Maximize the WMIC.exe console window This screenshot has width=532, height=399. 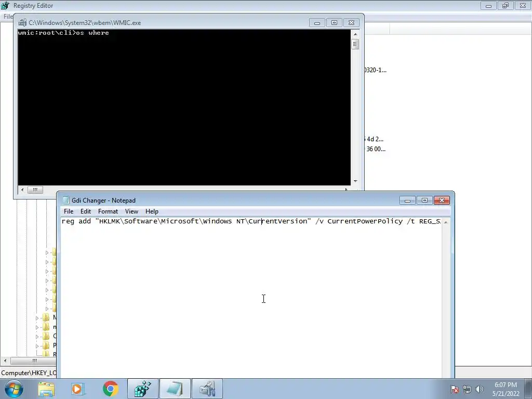coord(334,23)
